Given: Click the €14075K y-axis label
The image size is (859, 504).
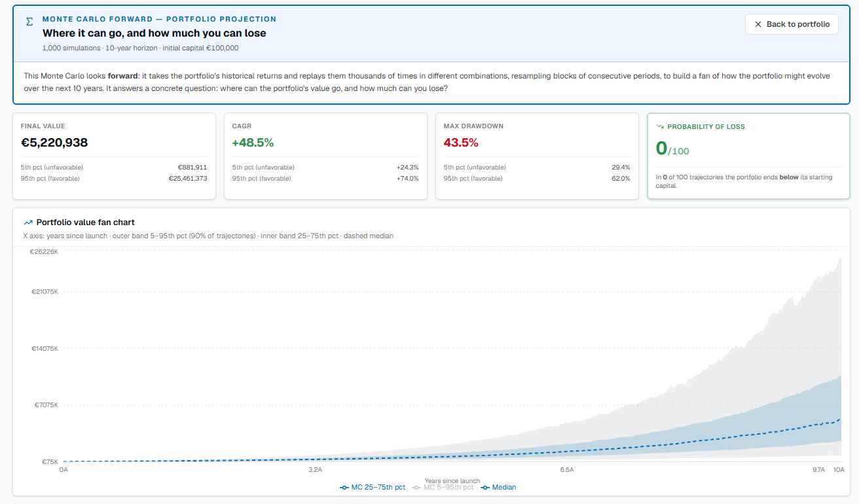Looking at the screenshot, I should pyautogui.click(x=45, y=349).
